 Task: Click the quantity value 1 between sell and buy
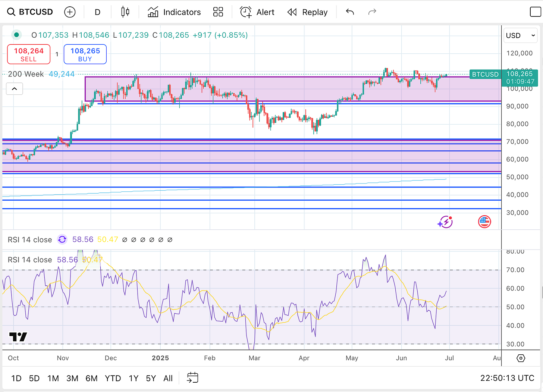coord(57,54)
